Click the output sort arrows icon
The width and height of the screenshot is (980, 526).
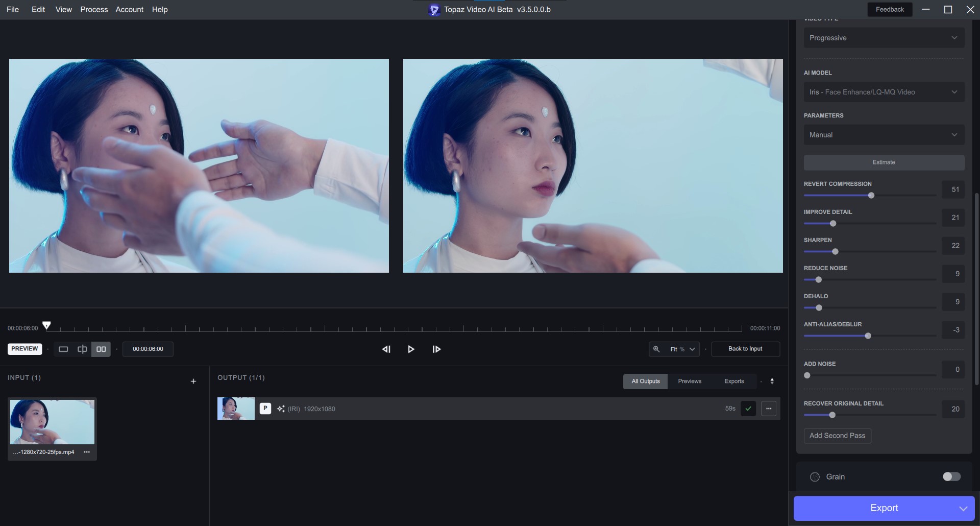772,381
